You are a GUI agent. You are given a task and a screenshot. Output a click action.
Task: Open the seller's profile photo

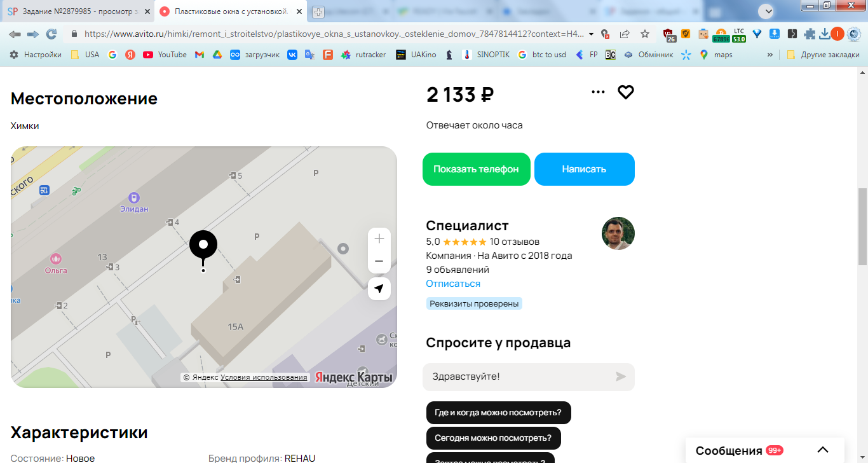pos(618,233)
